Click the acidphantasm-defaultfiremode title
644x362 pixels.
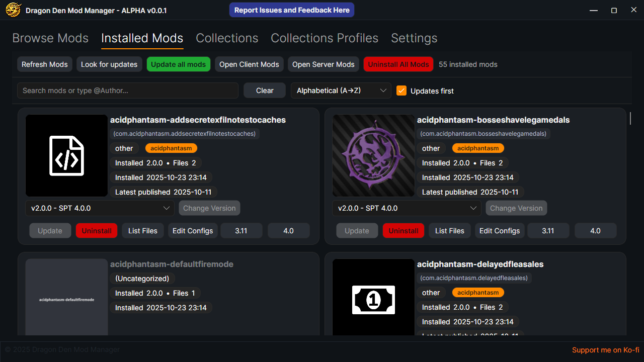pos(172,264)
